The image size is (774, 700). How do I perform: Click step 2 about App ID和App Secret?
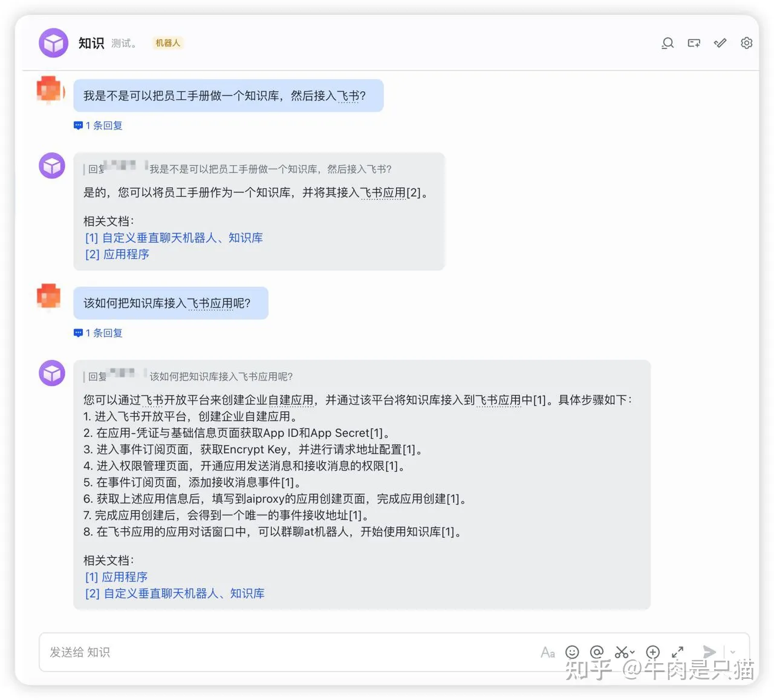(238, 433)
